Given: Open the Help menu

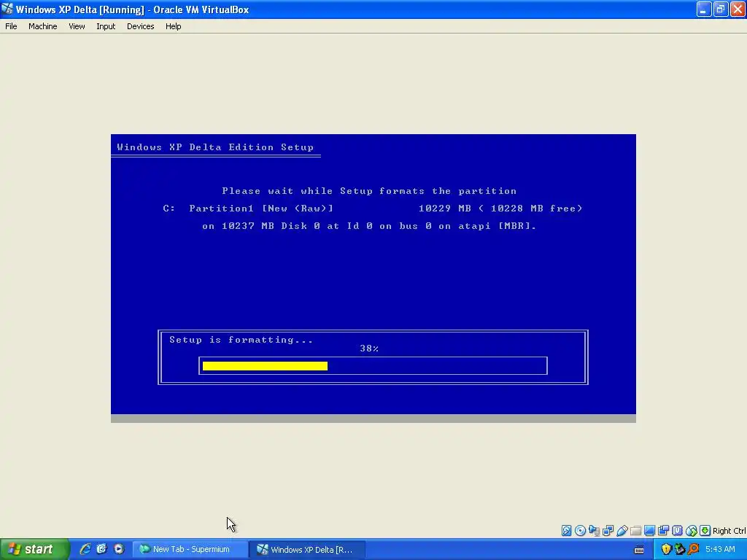Looking at the screenshot, I should (174, 26).
